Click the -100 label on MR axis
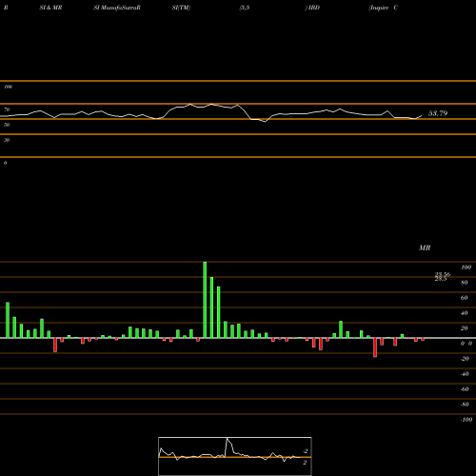The image size is (476, 476). (x=466, y=420)
